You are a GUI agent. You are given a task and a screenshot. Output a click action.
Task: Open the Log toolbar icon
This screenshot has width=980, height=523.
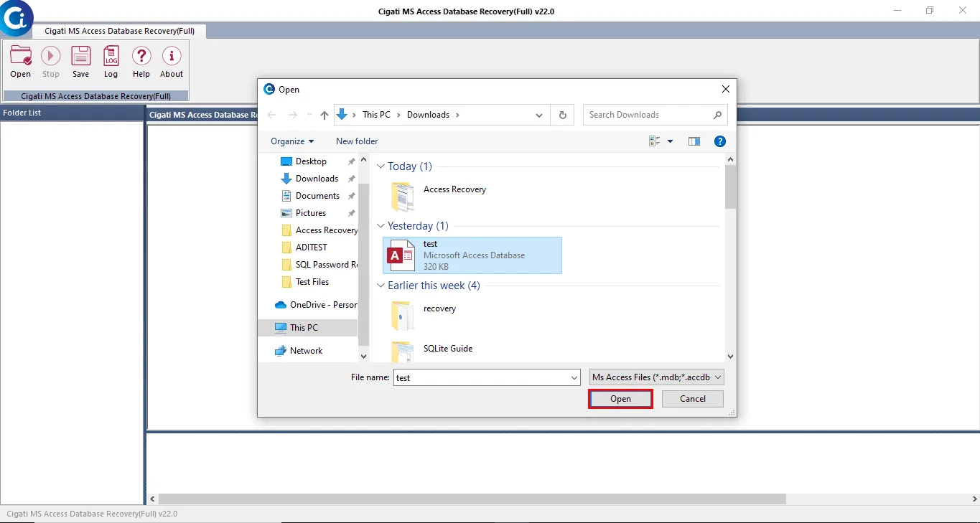click(111, 62)
